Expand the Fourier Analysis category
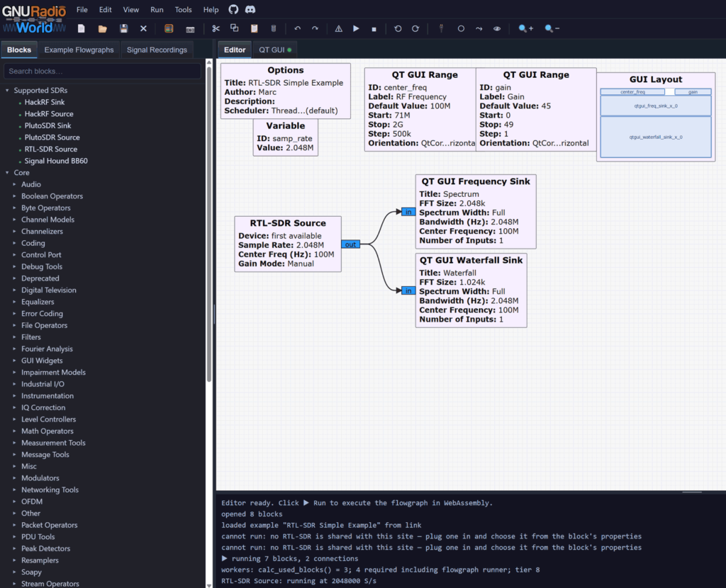The image size is (726, 588). tap(14, 349)
